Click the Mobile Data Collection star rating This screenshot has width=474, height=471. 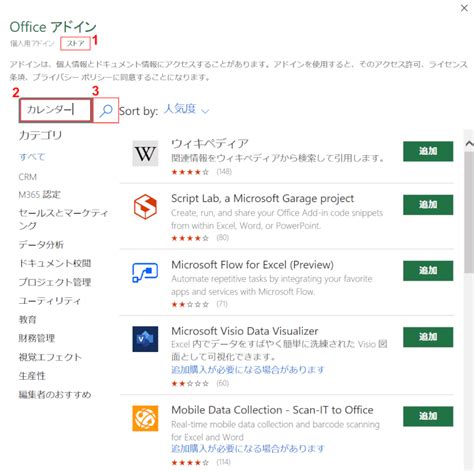point(190,462)
